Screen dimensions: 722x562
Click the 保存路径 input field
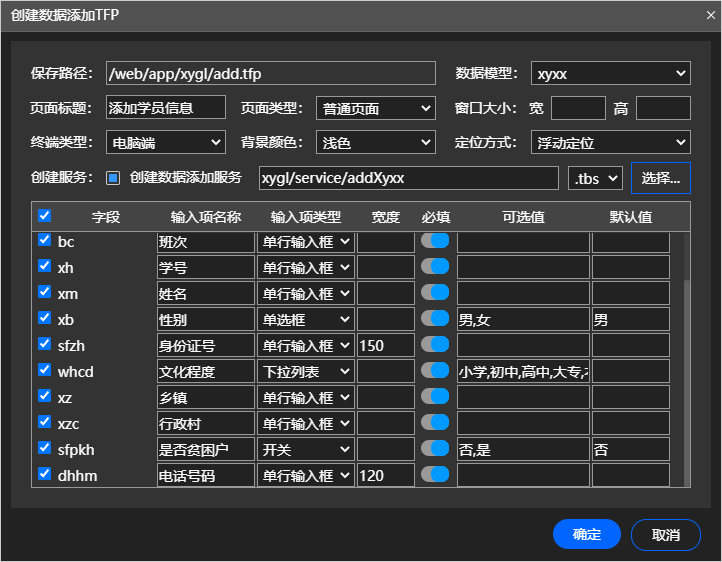(270, 74)
